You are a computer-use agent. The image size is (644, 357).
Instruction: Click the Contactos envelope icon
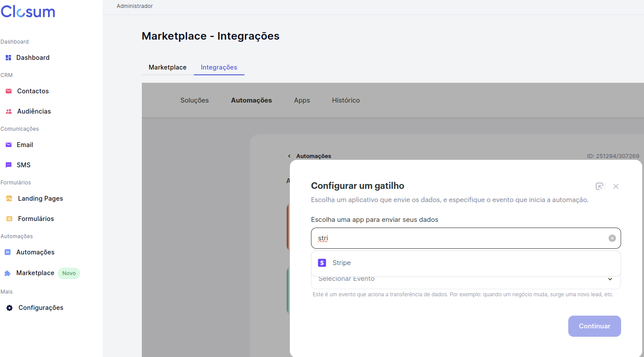(x=8, y=91)
